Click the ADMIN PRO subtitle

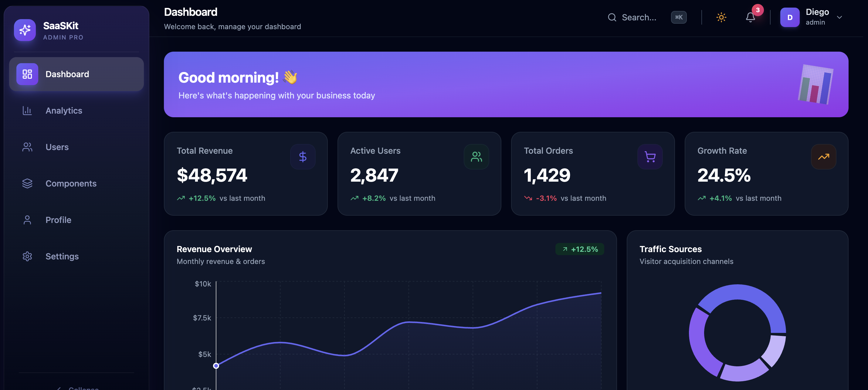[x=63, y=37]
